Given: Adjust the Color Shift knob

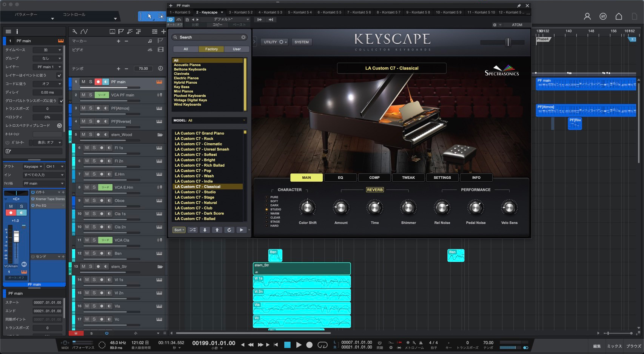Looking at the screenshot, I should 307,208.
